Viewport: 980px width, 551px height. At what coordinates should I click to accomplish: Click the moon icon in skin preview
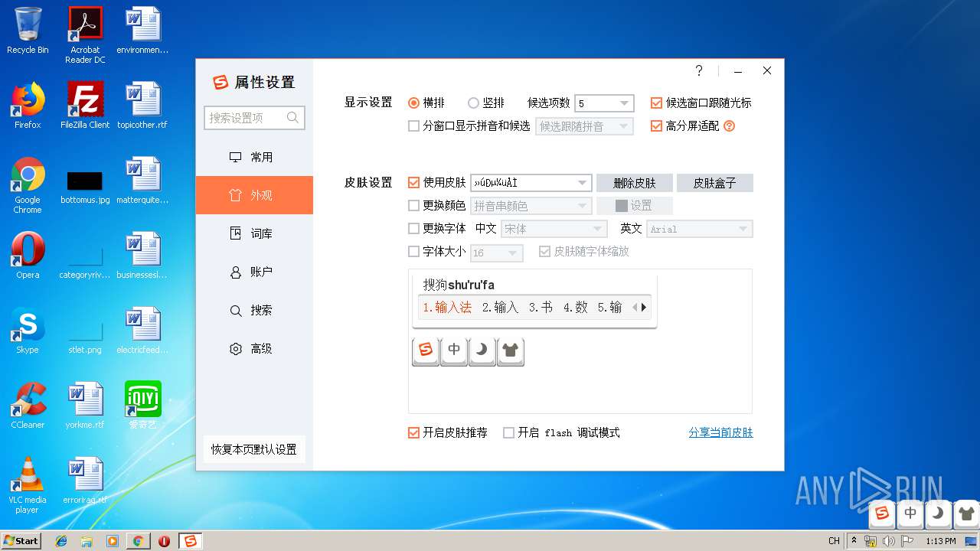[x=482, y=350]
